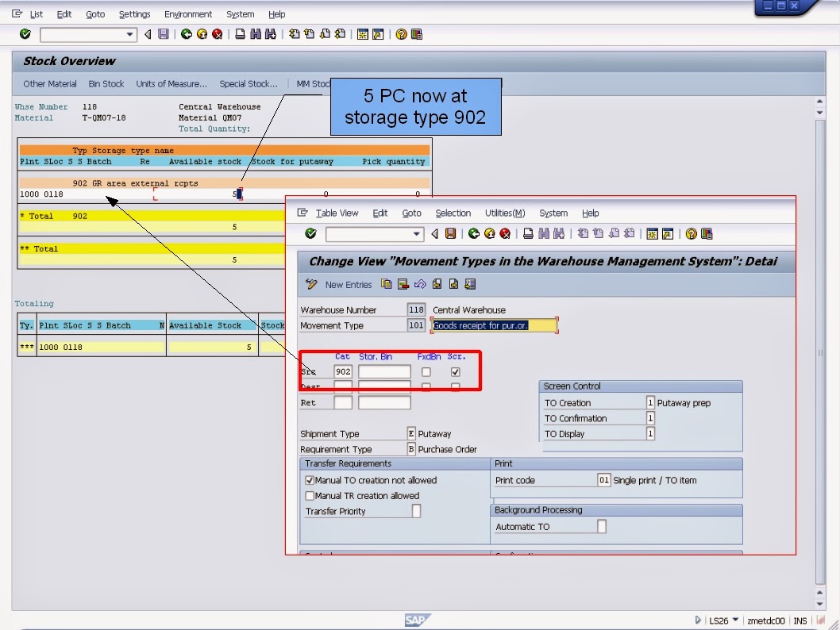
Task: Open the LS26 system info dropdown in status bar
Action: pyautogui.click(x=735, y=620)
